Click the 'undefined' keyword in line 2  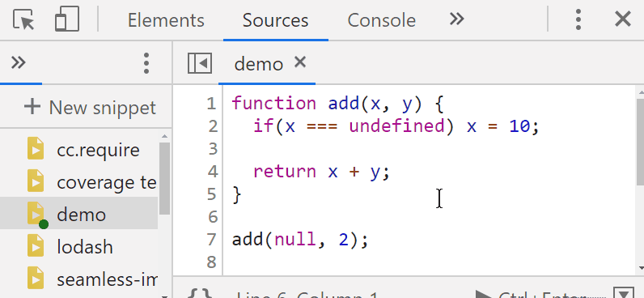pyautogui.click(x=397, y=126)
